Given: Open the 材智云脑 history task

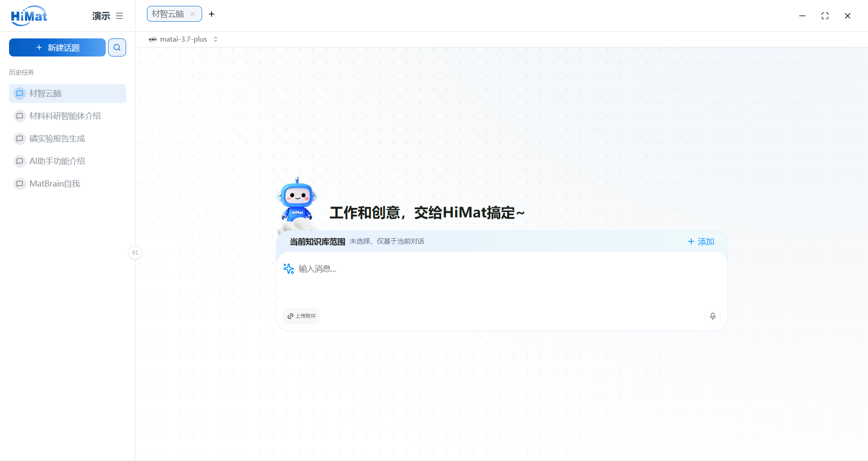Looking at the screenshot, I should pos(67,94).
